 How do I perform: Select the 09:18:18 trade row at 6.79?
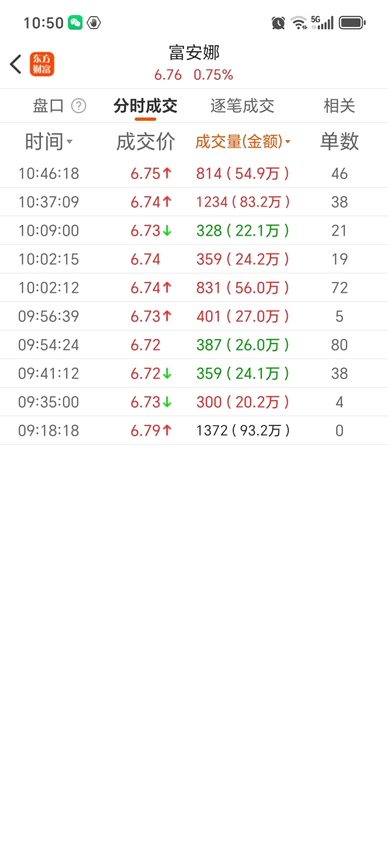click(x=194, y=431)
